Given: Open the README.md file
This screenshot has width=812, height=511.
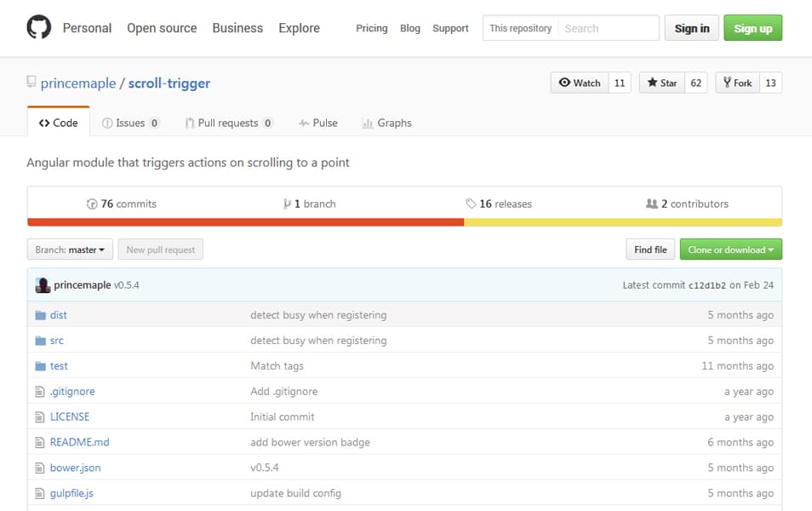Looking at the screenshot, I should (x=79, y=442).
